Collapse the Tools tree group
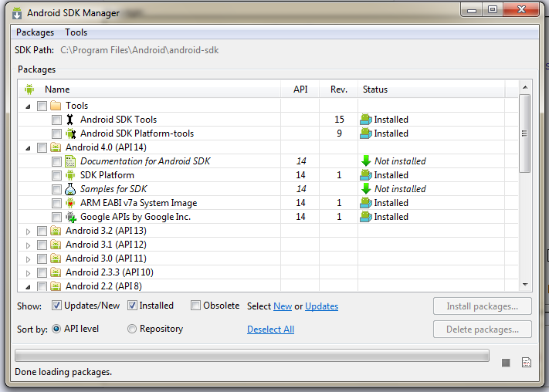This screenshot has height=392, width=549. pyautogui.click(x=28, y=106)
